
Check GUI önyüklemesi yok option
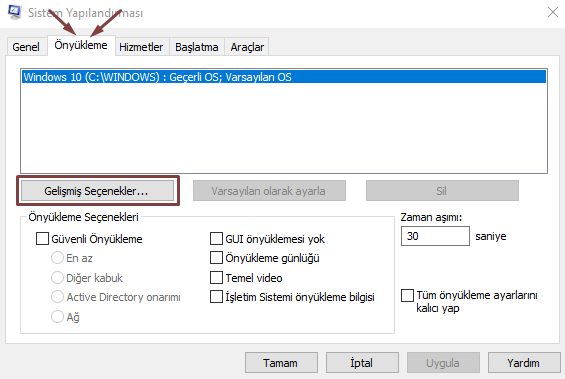coord(216,238)
